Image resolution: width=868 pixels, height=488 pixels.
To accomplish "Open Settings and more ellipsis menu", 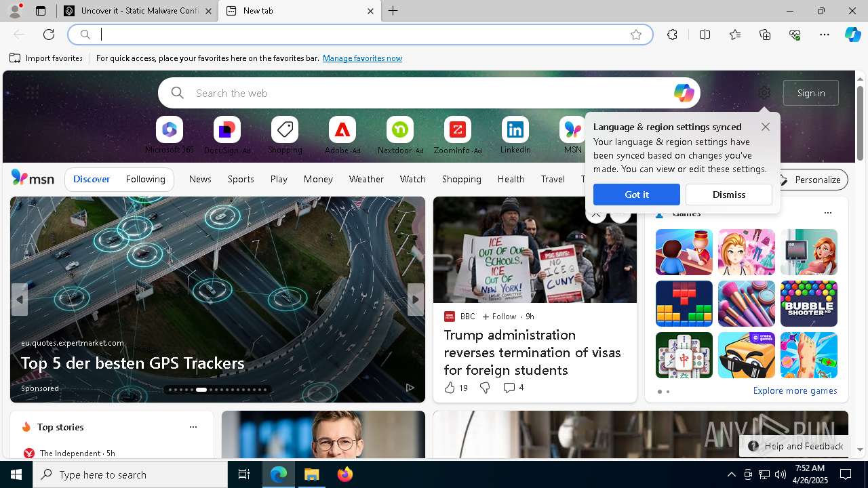I will 825,35.
